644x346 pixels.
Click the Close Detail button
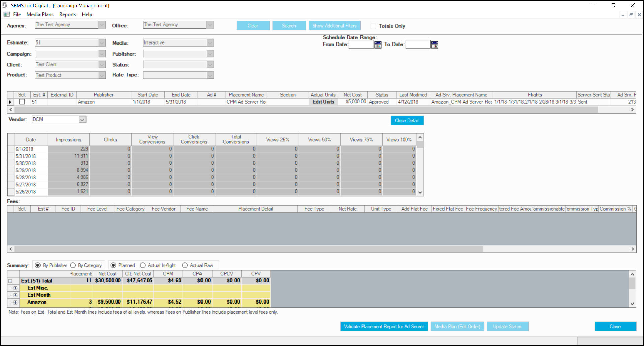[407, 121]
